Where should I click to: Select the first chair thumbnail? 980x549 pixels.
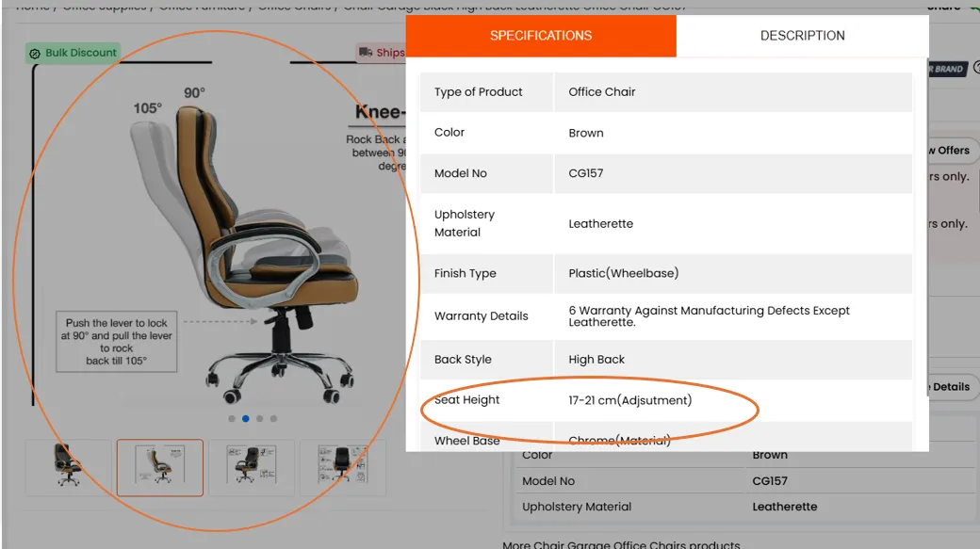pyautogui.click(x=68, y=467)
